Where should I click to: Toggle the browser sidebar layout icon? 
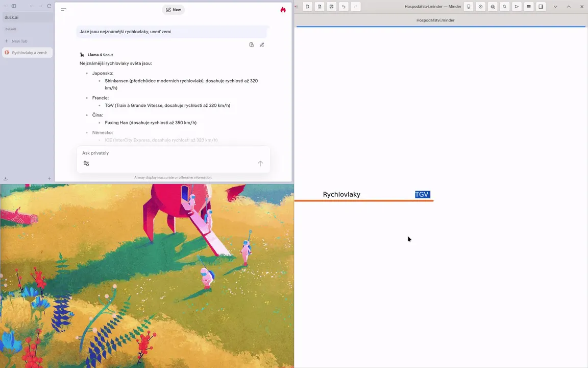tap(14, 6)
